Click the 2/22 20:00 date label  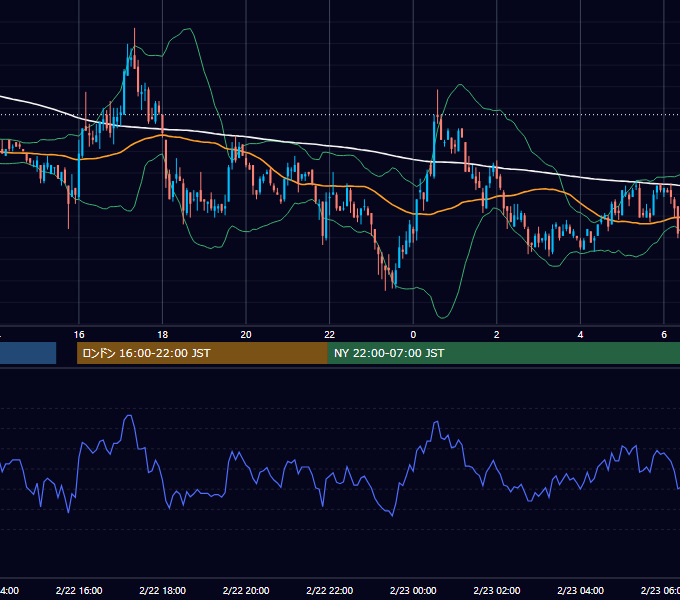[246, 590]
